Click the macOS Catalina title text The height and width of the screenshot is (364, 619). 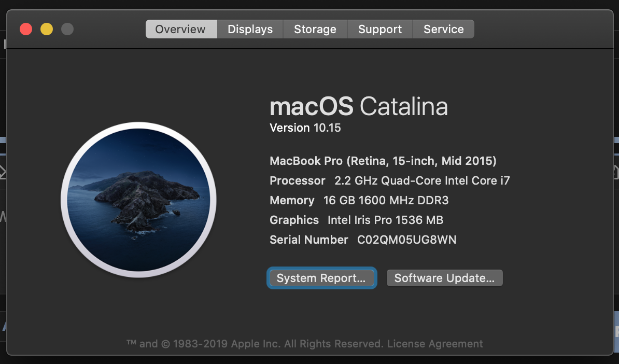pos(358,107)
